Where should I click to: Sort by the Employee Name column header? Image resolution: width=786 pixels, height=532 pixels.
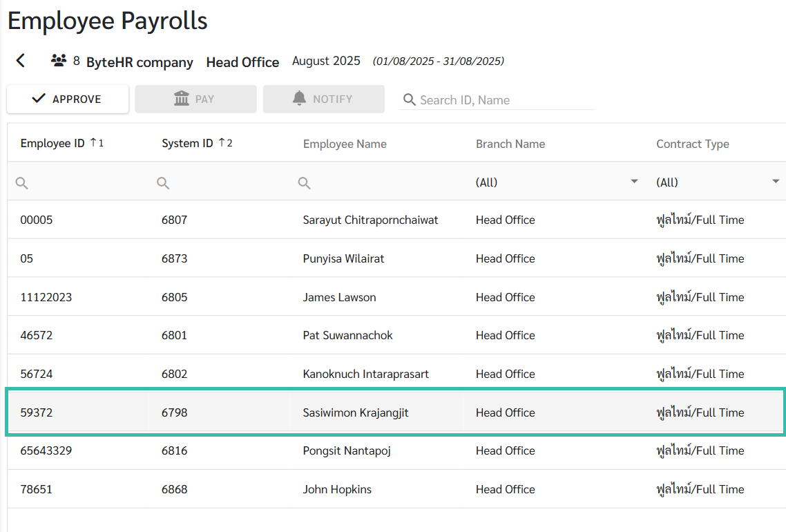pyautogui.click(x=345, y=144)
